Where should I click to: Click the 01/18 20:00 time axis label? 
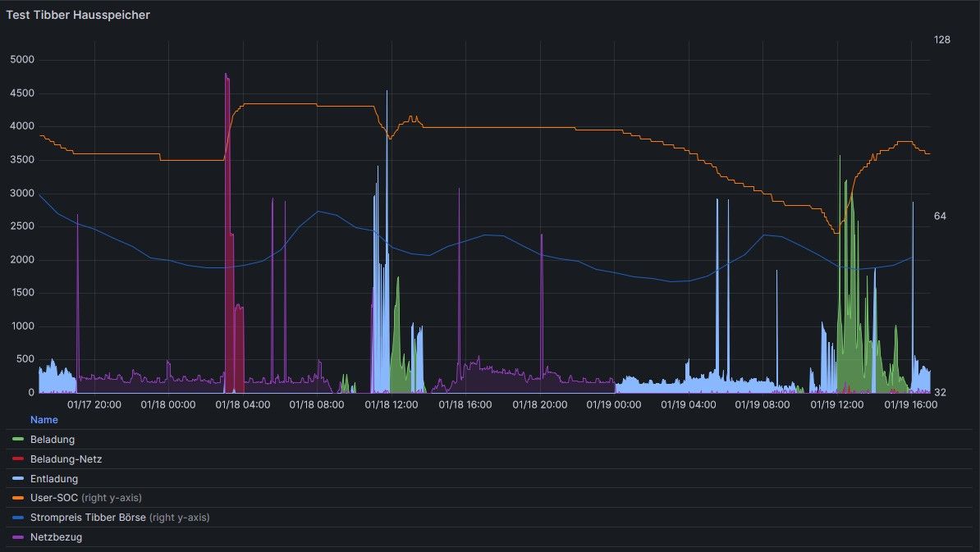pyautogui.click(x=540, y=404)
